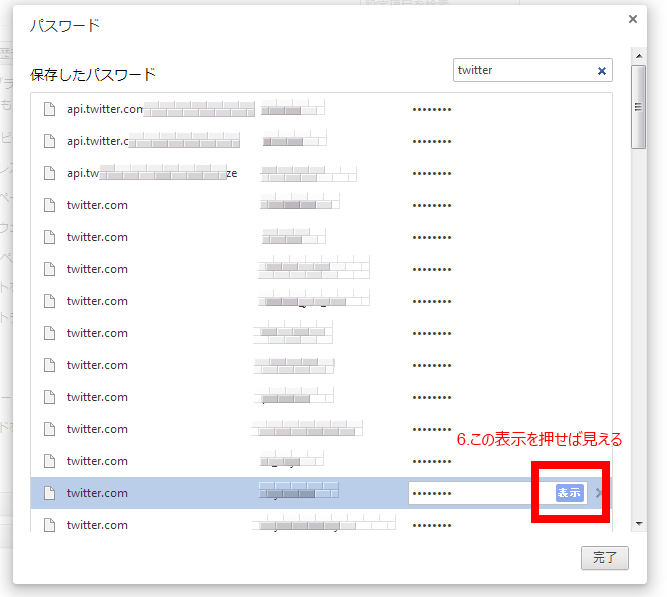Click page icon of api.twitter.c row
Viewport: 667px width, 597px height.
click(x=50, y=141)
